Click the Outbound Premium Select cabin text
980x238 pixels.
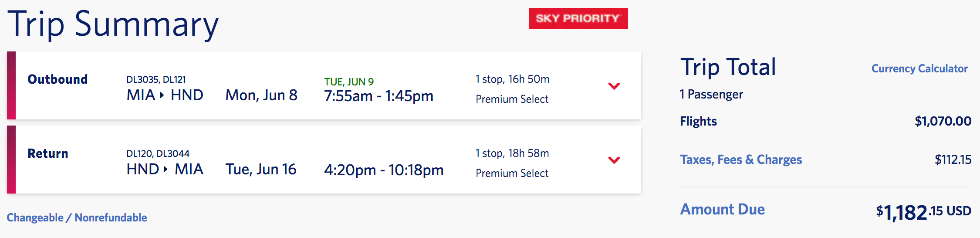point(512,99)
